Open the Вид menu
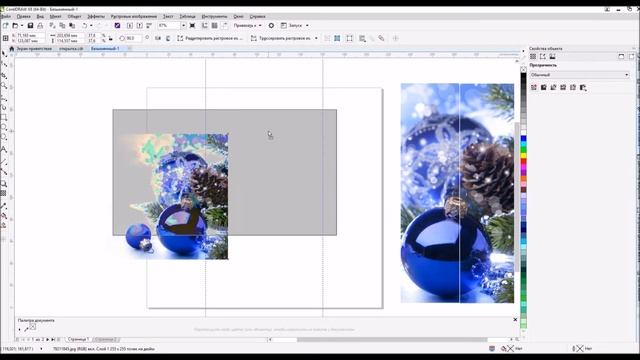Image resolution: width=640 pixels, height=360 pixels. point(40,16)
